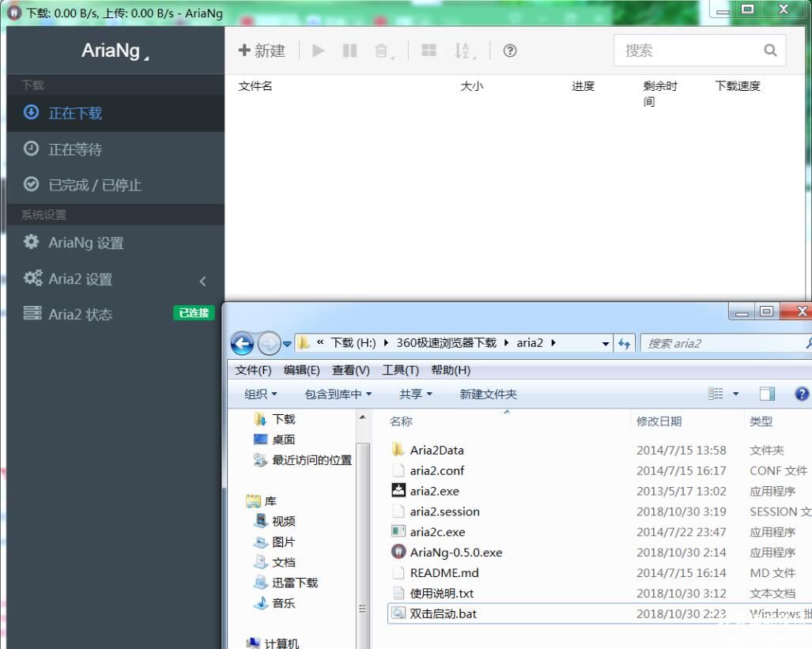The image size is (812, 649).
Task: Delete task using the trash icon
Action: (x=382, y=51)
